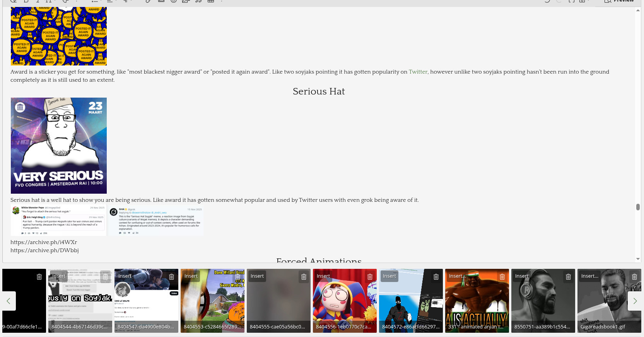The image size is (644, 337).
Task: Delete the 8404556-1eb0170c7ca attachment
Action: tap(370, 277)
